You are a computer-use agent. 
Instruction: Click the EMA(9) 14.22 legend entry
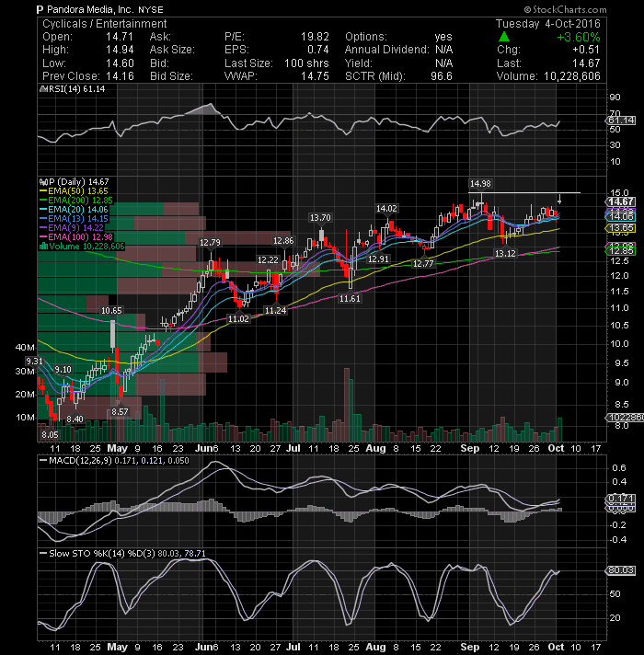75,227
